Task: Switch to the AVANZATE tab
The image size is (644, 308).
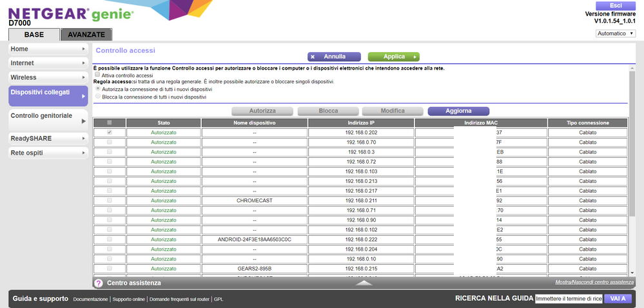Action: pyautogui.click(x=86, y=35)
